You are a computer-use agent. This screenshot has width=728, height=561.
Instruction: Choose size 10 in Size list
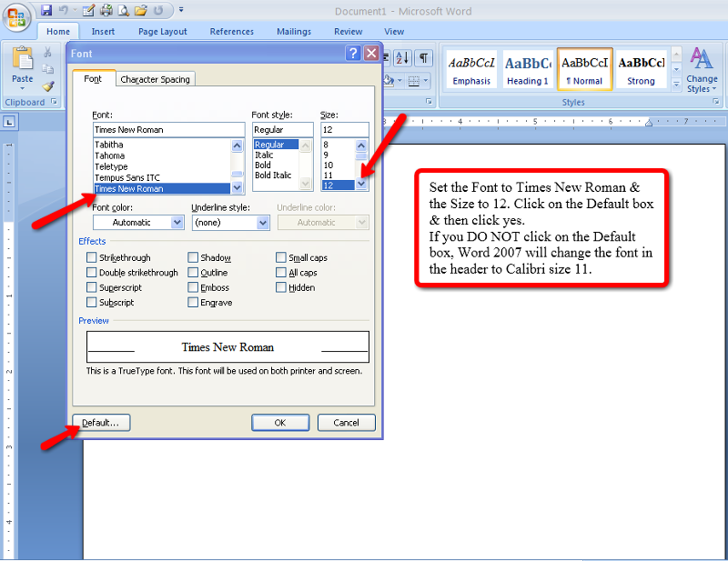(x=329, y=165)
